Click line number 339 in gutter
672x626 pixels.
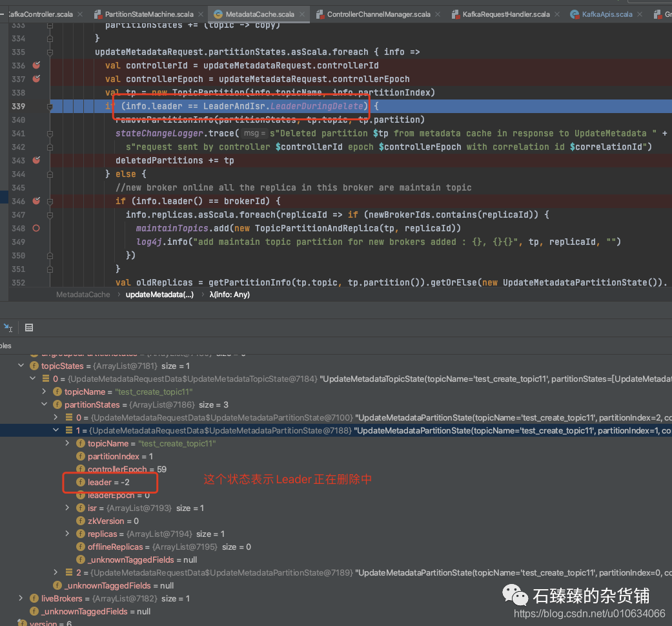pyautogui.click(x=19, y=107)
